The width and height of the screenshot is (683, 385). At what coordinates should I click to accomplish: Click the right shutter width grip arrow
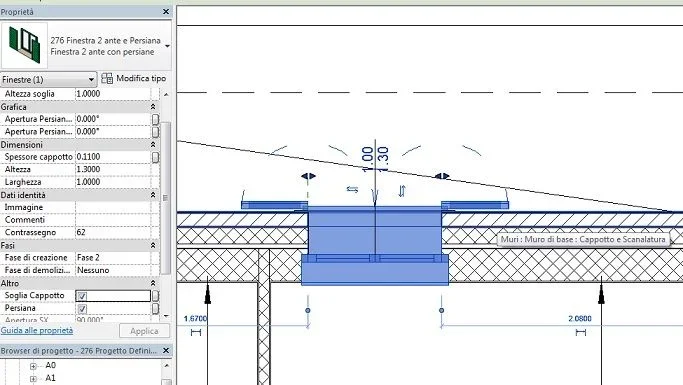coord(442,176)
